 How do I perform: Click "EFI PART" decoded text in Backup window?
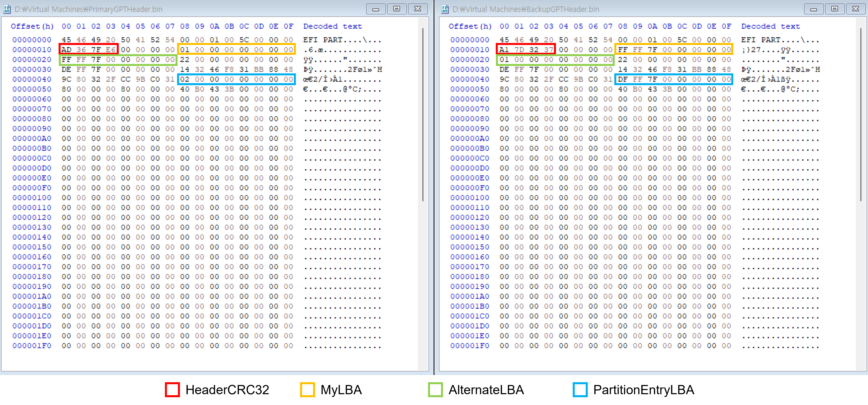(x=760, y=40)
